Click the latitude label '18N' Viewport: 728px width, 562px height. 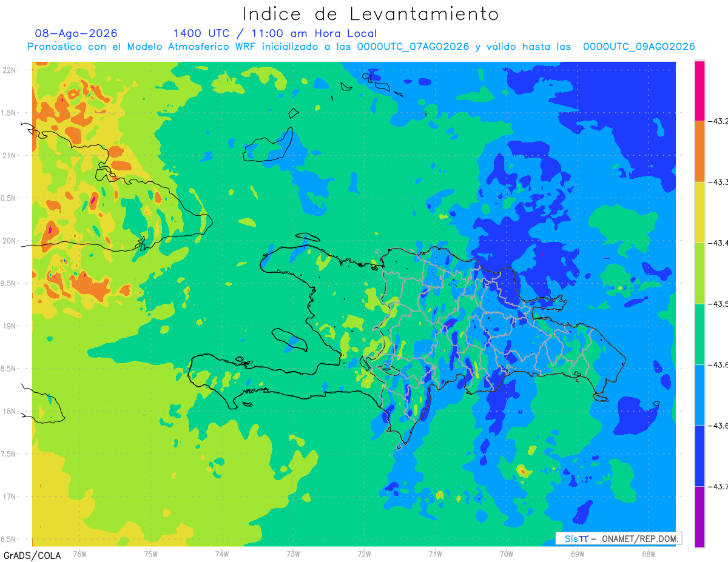point(10,411)
